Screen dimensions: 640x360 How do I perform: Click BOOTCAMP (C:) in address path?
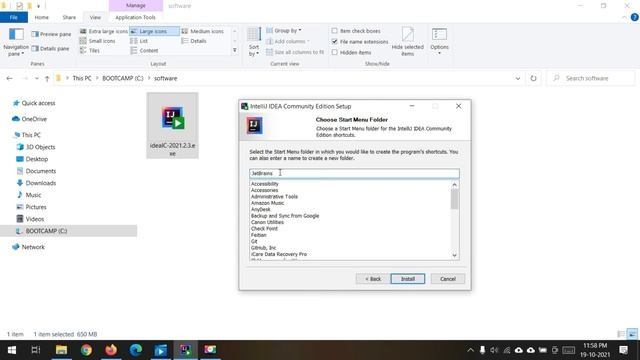tap(123, 78)
